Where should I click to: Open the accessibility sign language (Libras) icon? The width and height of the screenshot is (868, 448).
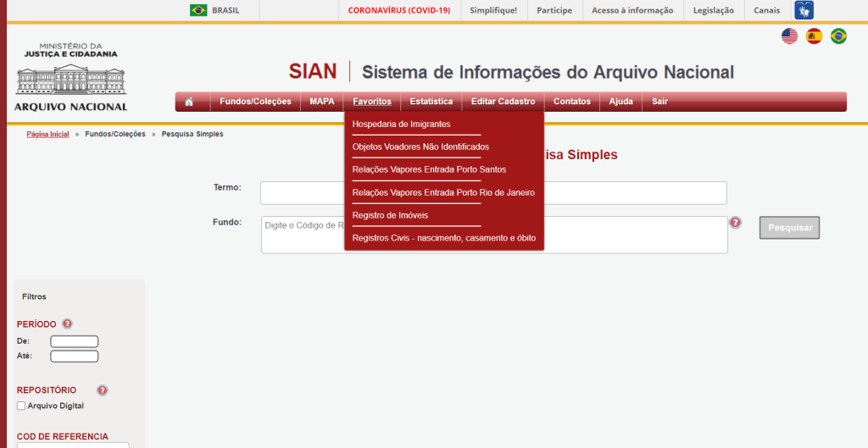804,10
